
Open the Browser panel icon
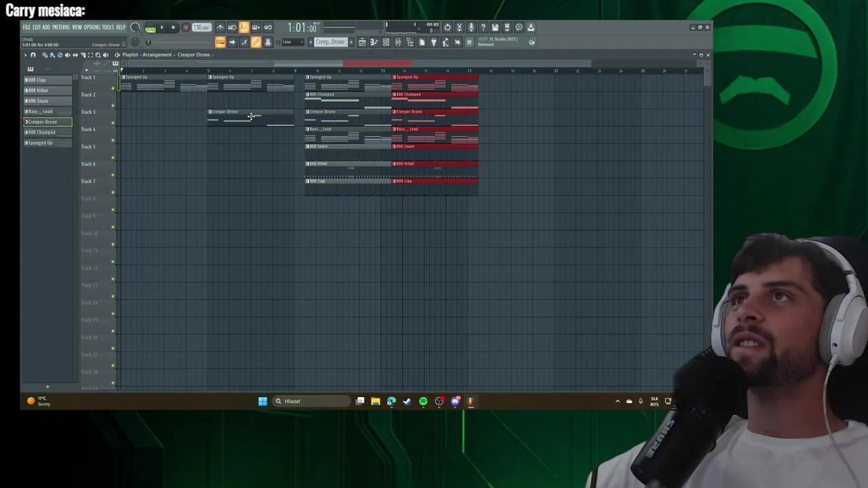pos(410,42)
